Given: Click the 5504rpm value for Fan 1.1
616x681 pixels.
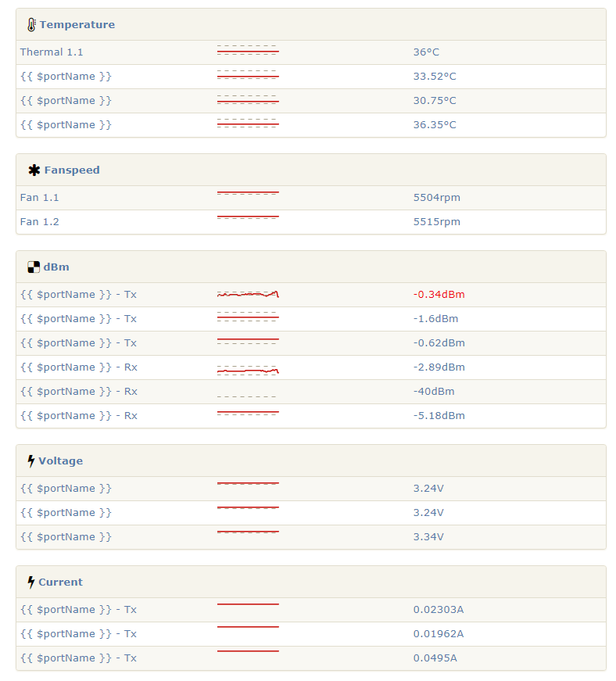Looking at the screenshot, I should tap(438, 197).
